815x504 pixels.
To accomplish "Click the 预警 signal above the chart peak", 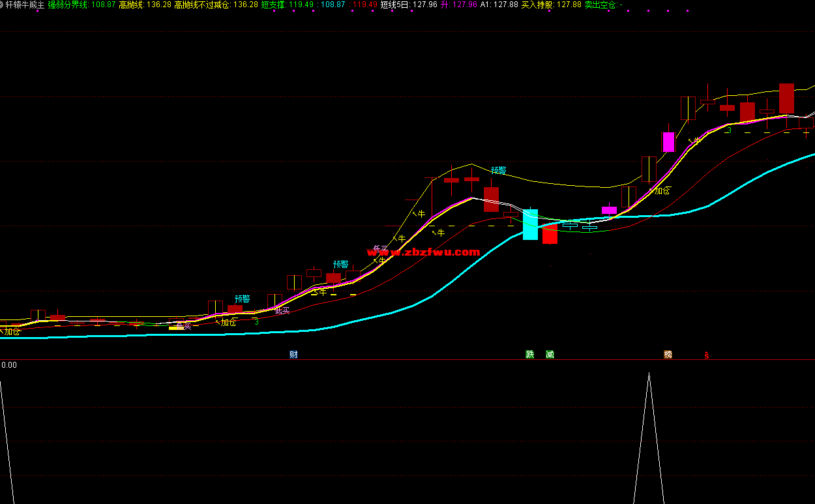I will point(499,170).
